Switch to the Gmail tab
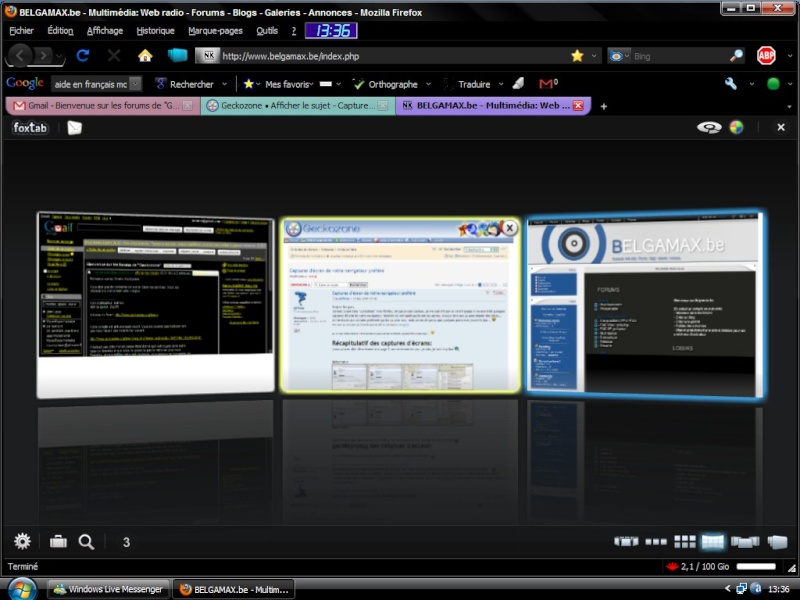800x600 pixels. [102, 106]
